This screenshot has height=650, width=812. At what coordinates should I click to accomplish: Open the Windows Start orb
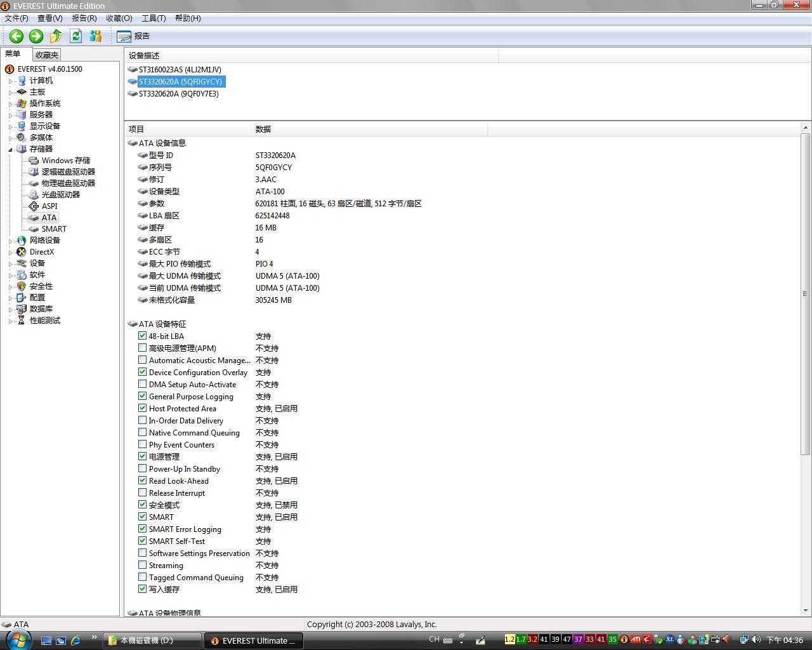(17, 639)
